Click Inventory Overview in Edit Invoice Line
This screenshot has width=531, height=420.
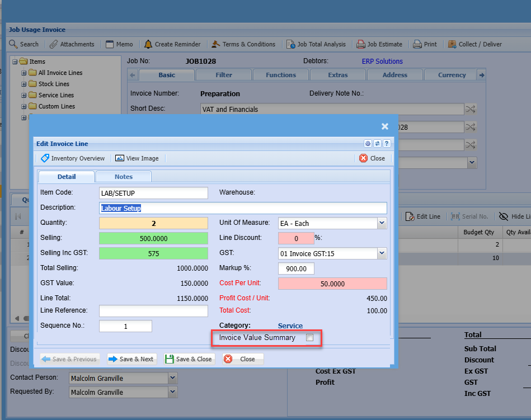tap(73, 158)
